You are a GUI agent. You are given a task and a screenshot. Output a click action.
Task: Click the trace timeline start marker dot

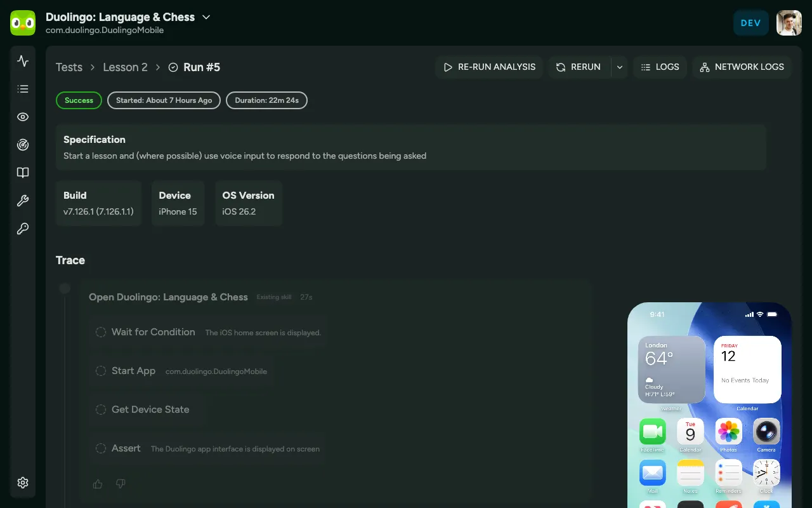[x=65, y=289]
